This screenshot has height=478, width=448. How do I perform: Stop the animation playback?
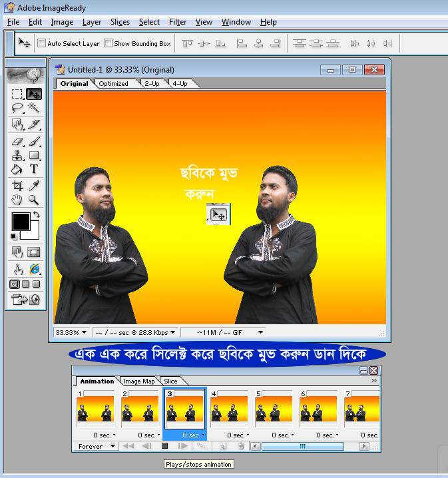[x=164, y=446]
